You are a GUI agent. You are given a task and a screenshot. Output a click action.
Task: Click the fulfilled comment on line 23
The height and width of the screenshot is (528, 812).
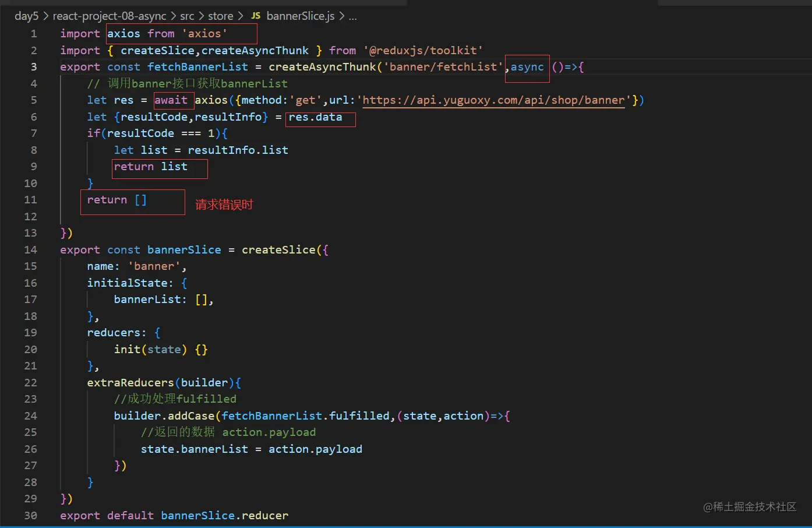click(x=175, y=399)
